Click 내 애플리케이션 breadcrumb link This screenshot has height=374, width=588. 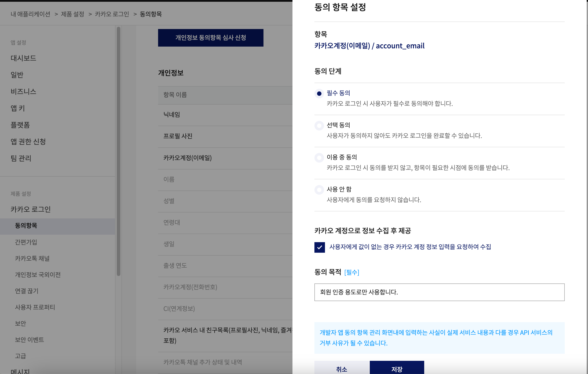tap(30, 14)
